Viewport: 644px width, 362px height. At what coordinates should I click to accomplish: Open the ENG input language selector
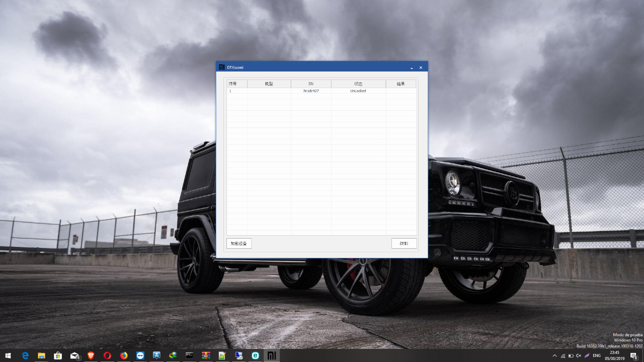pos(597,355)
